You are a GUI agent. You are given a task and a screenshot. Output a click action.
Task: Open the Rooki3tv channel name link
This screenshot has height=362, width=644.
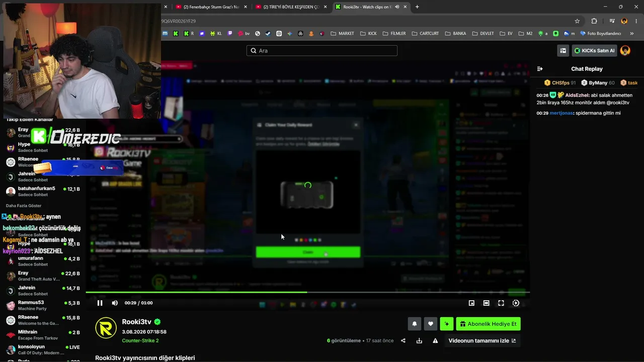136,322
